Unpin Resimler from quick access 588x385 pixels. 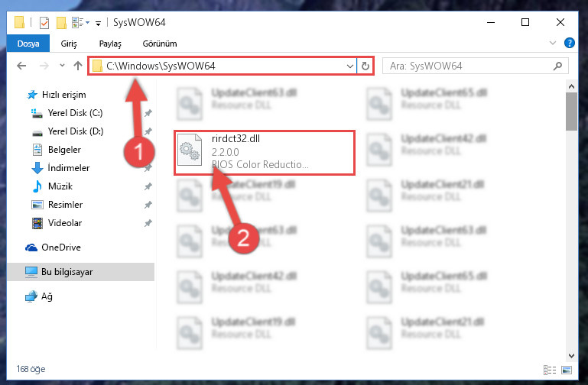[x=148, y=205]
